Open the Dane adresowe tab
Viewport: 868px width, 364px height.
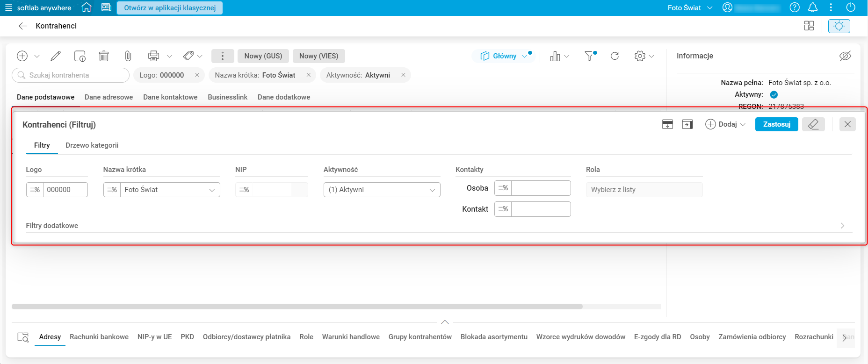109,97
